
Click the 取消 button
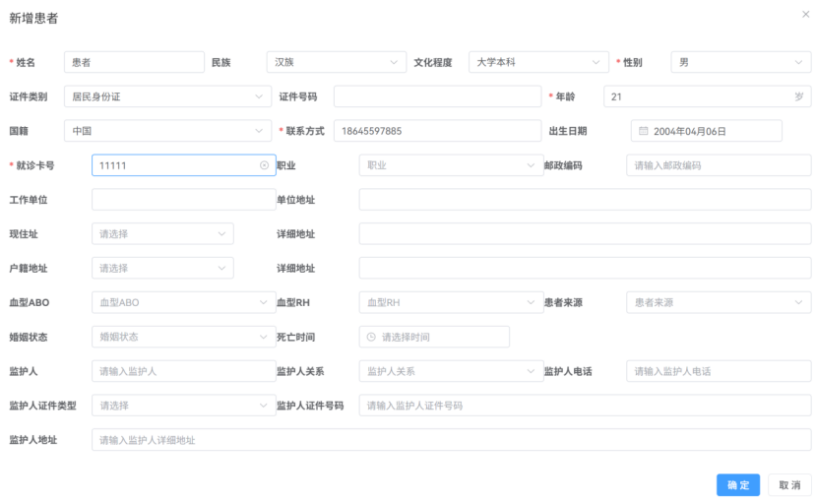click(789, 485)
